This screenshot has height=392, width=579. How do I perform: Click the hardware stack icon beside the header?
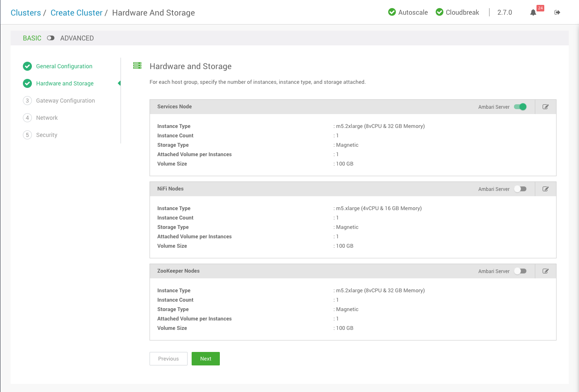tap(137, 65)
